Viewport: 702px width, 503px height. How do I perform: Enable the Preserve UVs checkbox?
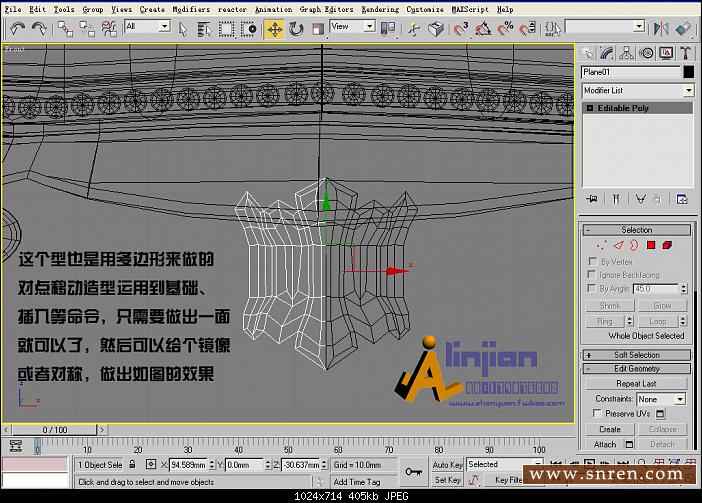coord(598,413)
